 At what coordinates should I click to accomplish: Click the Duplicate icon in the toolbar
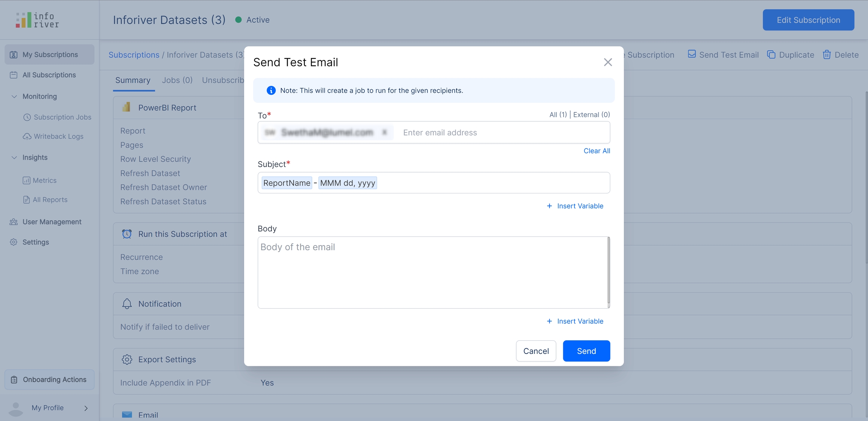[771, 55]
